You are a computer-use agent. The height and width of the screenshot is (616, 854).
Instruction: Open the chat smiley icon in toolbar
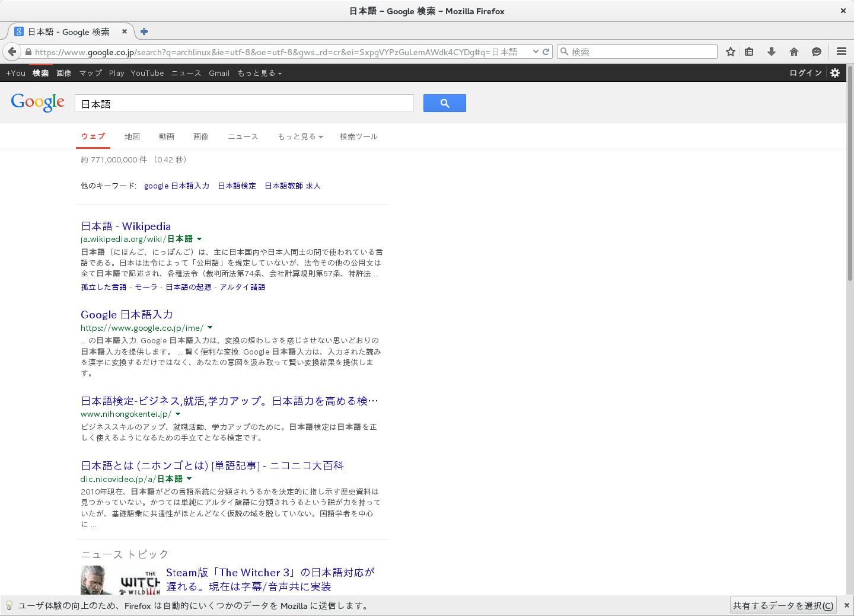coord(817,52)
